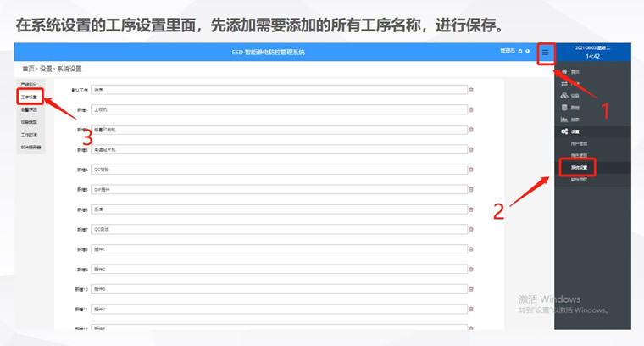
Task: Click the 新增4 field containing QC检验
Action: click(x=279, y=170)
